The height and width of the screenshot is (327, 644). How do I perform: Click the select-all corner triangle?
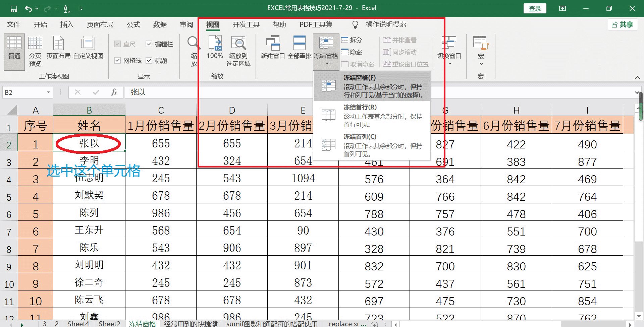[x=11, y=110]
